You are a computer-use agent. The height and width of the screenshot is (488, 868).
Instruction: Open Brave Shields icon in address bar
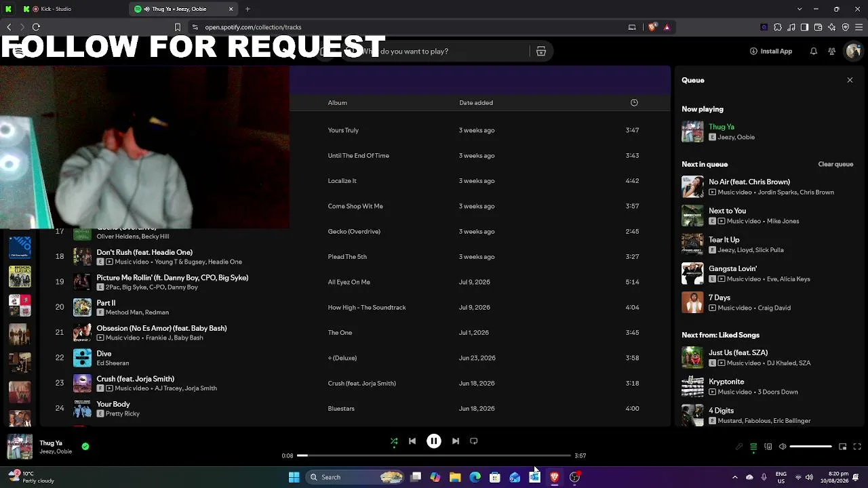tap(652, 27)
